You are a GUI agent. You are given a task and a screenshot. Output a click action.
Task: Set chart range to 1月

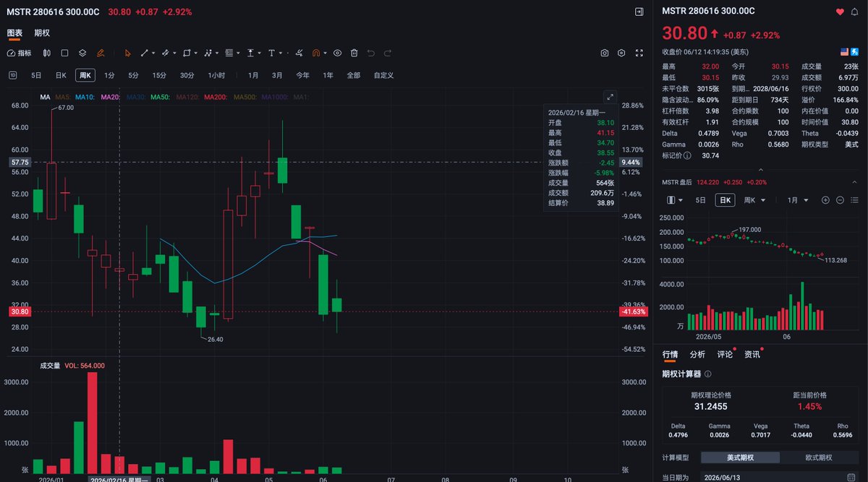click(x=253, y=75)
